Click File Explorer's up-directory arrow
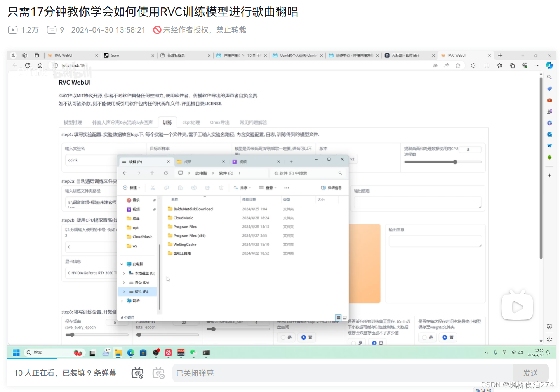Viewport: 560px width, 392px height. [x=152, y=173]
